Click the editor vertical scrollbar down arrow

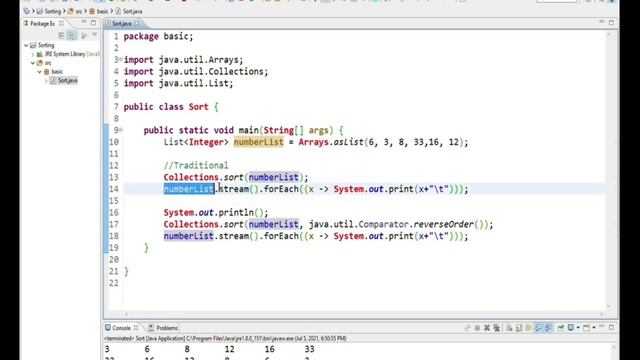[609, 306]
